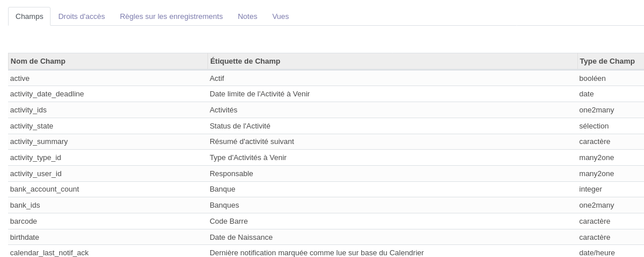
Task: Click the activity_state field row
Action: pyautogui.click(x=32, y=126)
